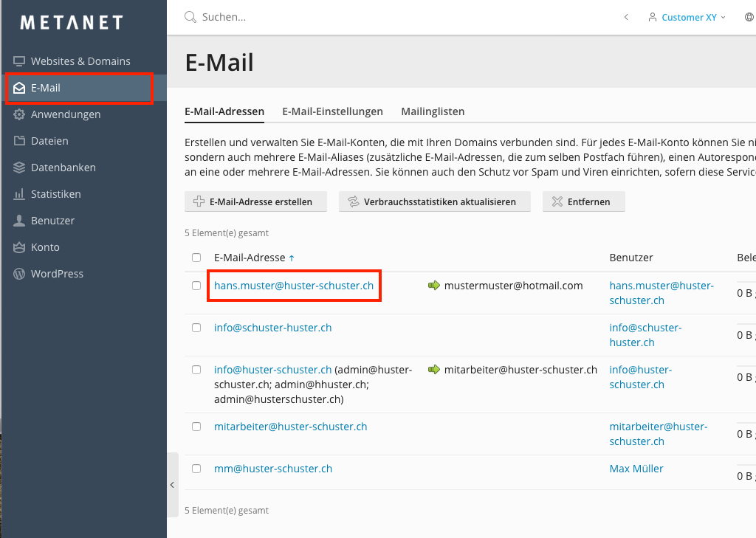Open the Customer XY account dropdown
The width and height of the screenshot is (756, 538).
[x=687, y=17]
